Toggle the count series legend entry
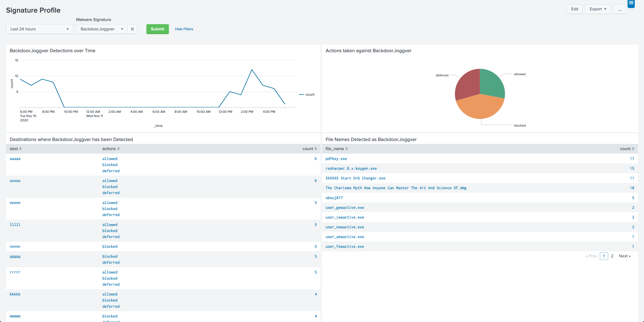 (309, 95)
